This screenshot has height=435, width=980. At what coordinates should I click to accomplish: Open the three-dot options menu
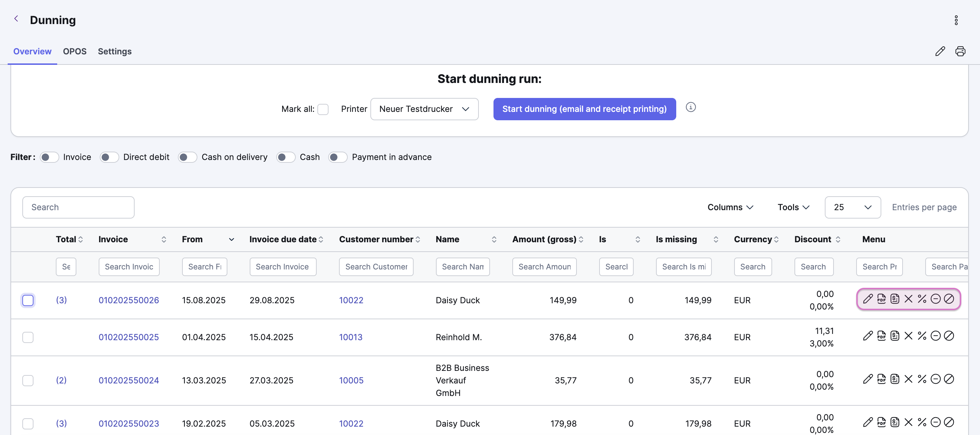956,20
